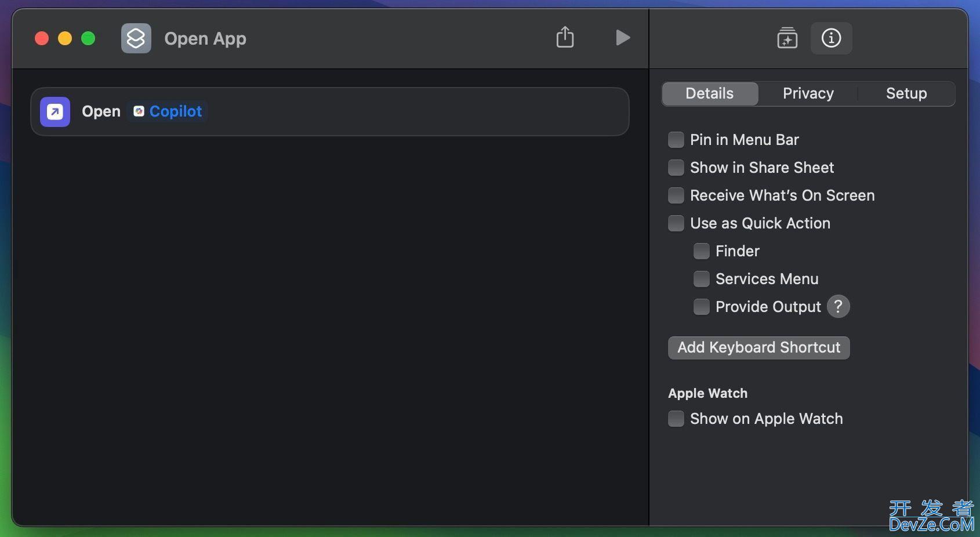Check Receive What's On Screen
The image size is (980, 537).
(676, 195)
